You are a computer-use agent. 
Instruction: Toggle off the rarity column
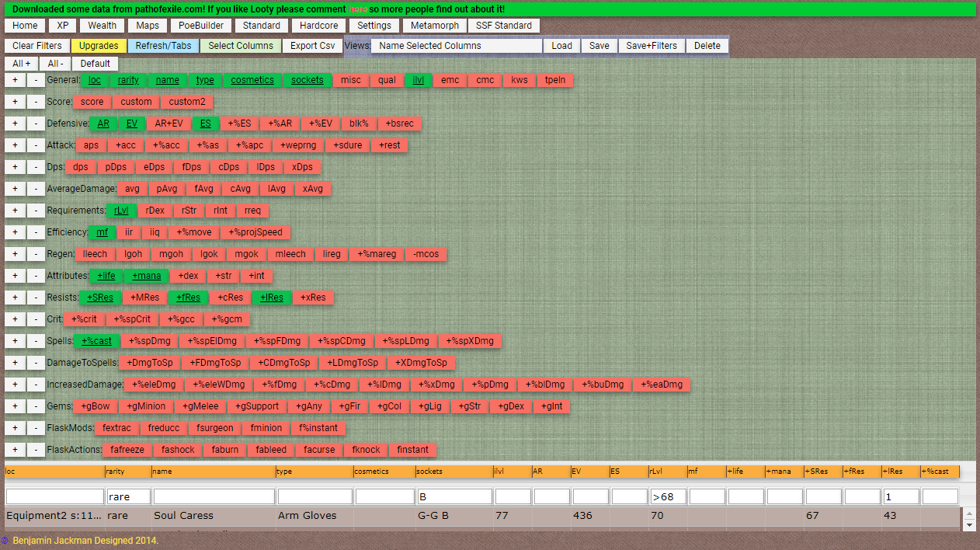coord(129,80)
